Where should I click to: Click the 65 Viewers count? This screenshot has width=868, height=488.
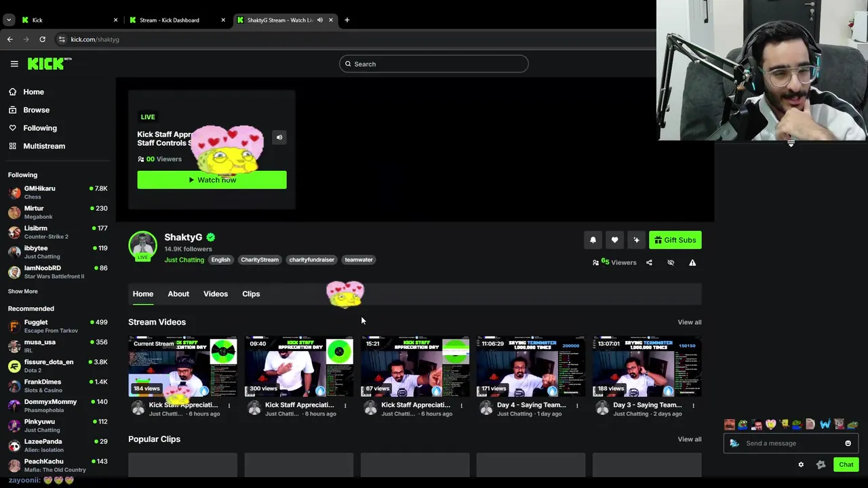coord(614,262)
